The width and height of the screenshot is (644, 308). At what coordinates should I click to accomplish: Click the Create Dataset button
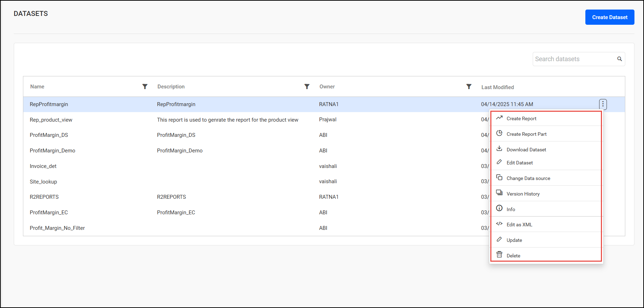[x=609, y=17]
